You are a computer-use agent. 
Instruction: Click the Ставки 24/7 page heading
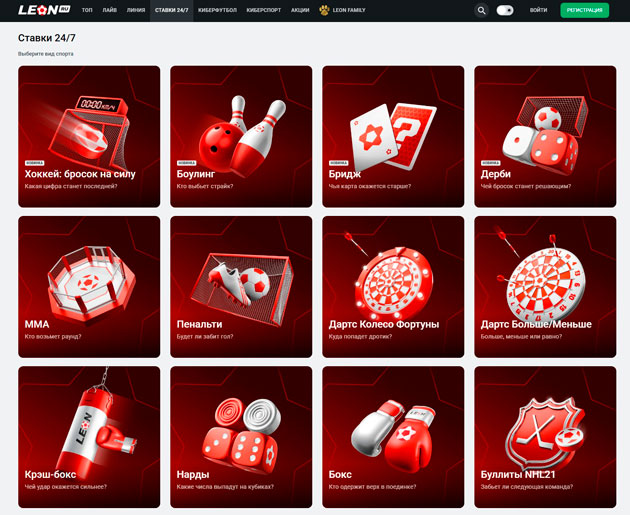coord(47,38)
